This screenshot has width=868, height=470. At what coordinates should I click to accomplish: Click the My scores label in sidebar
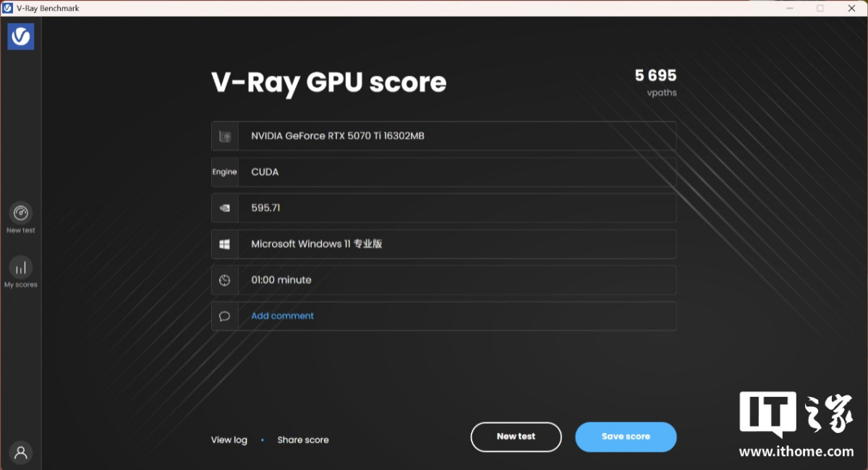[21, 285]
